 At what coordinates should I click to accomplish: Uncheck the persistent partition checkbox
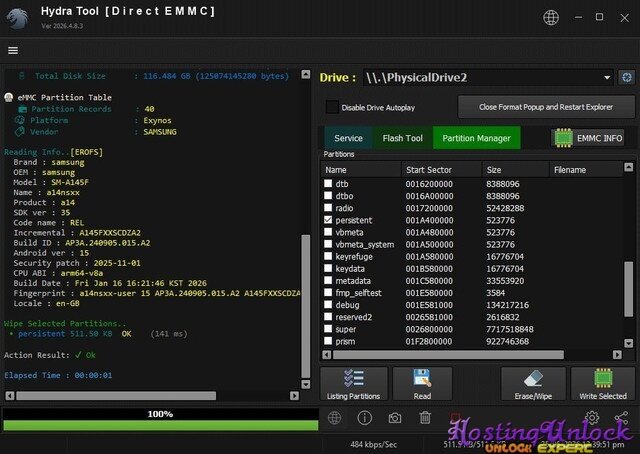click(x=328, y=220)
